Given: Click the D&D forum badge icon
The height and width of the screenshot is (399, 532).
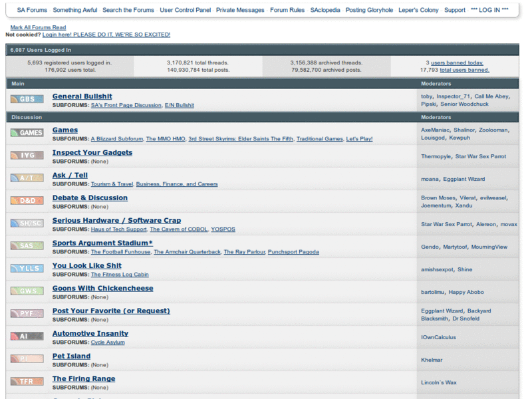Looking at the screenshot, I should 27,201.
